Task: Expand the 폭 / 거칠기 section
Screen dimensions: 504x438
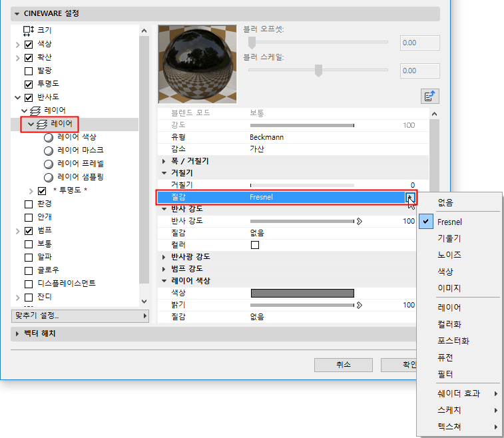Action: [x=164, y=161]
